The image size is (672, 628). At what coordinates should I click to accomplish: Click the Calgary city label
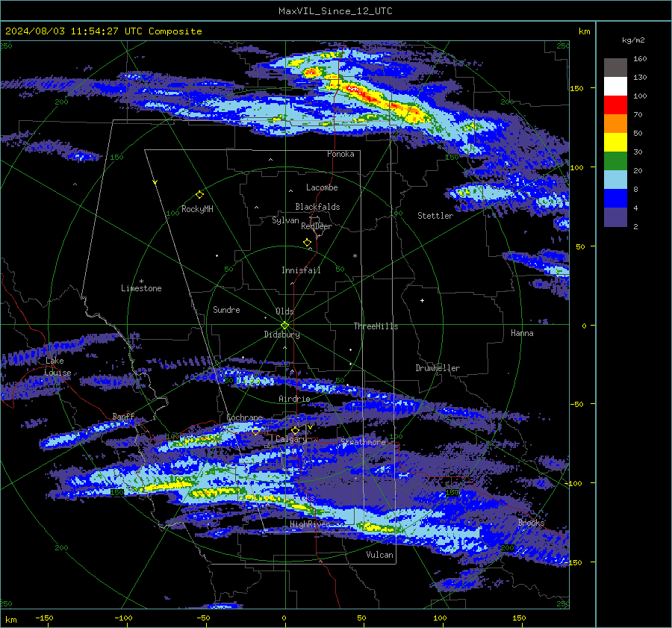pyautogui.click(x=291, y=439)
